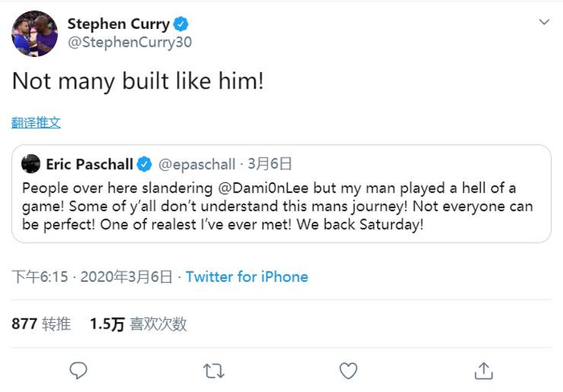
Task: Like the tweet with heart icon
Action: pos(347,370)
